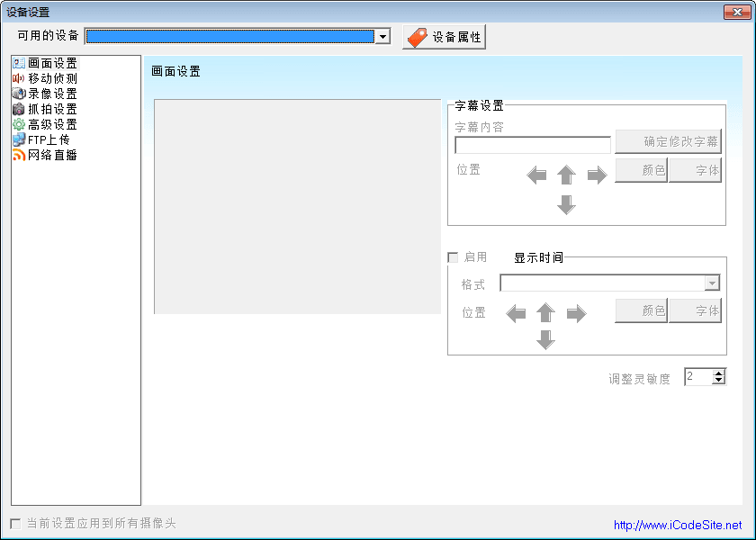Select 移动侦测 in the settings list

click(52, 78)
